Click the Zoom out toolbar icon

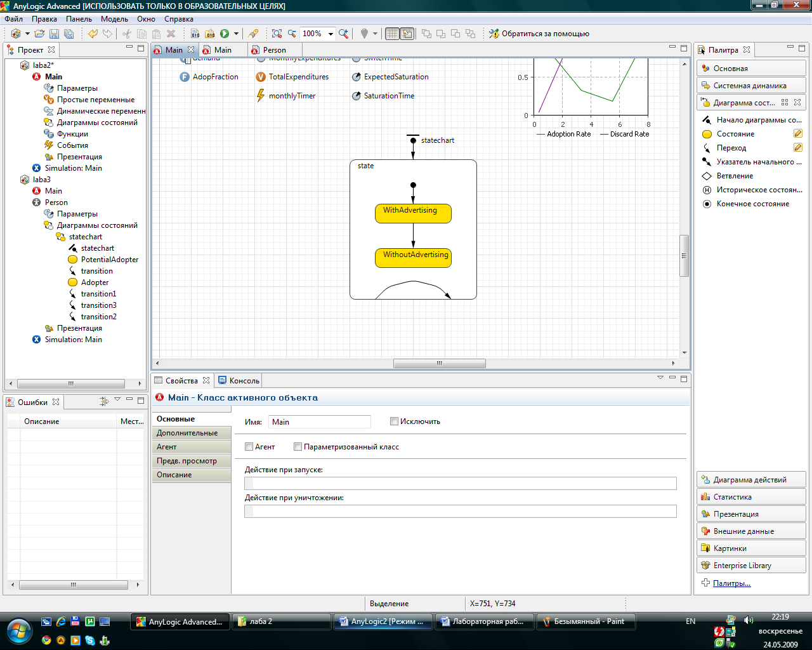pyautogui.click(x=292, y=34)
